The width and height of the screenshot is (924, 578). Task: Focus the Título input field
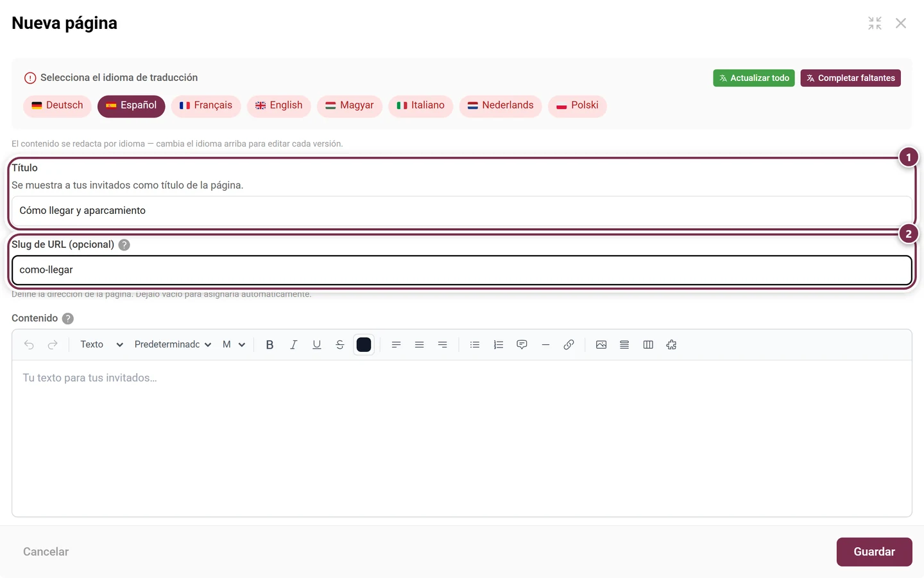[x=462, y=211]
